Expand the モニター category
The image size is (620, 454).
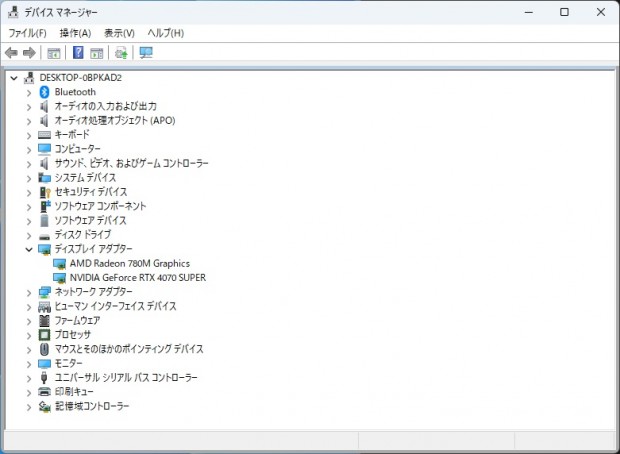click(x=28, y=364)
